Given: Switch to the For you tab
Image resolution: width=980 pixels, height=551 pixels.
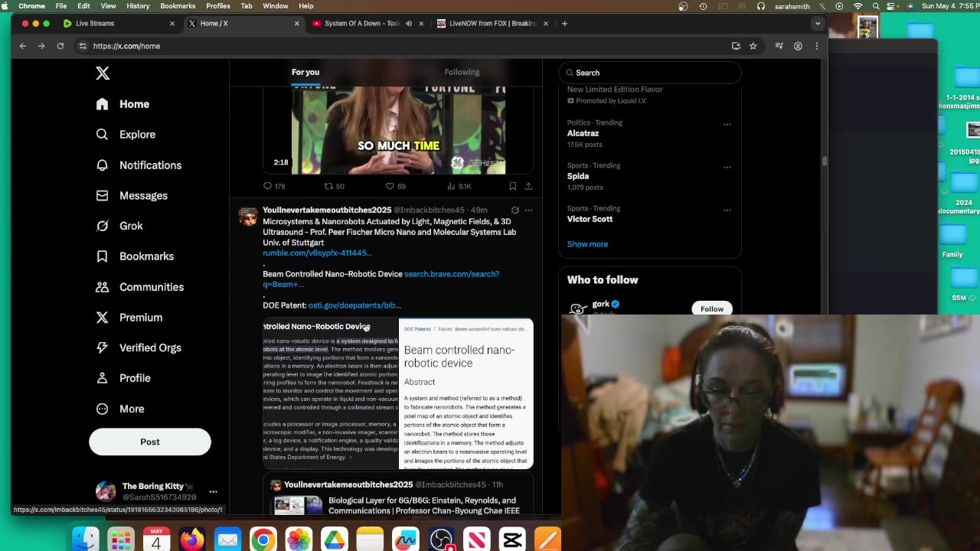Looking at the screenshot, I should (305, 72).
